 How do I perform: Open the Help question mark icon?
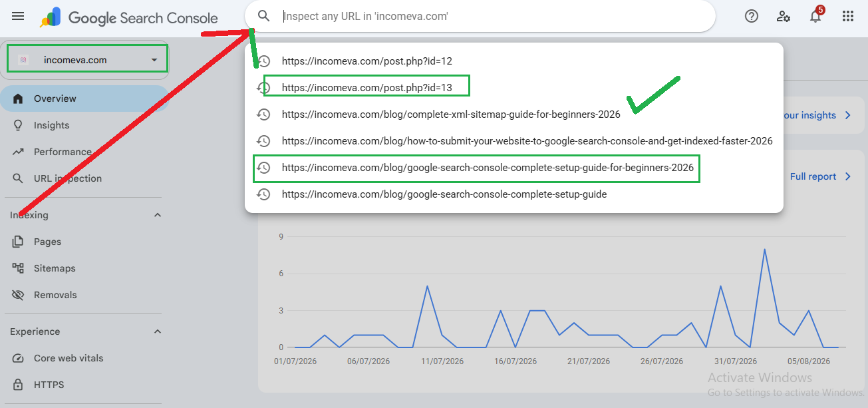pos(752,17)
